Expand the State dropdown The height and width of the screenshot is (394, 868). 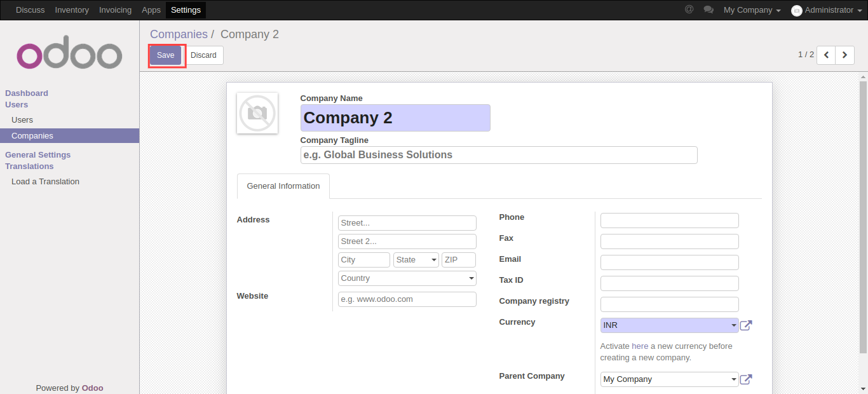[416, 260]
